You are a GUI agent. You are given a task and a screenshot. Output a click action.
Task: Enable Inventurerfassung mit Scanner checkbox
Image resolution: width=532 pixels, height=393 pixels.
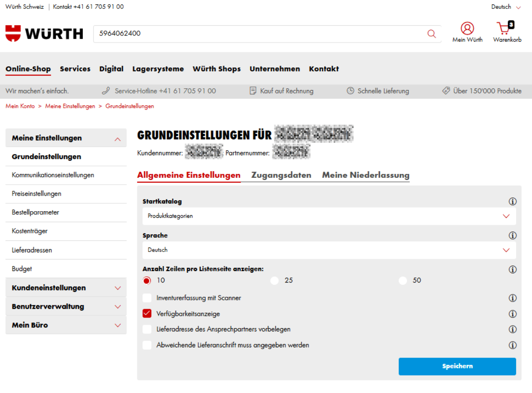(147, 298)
